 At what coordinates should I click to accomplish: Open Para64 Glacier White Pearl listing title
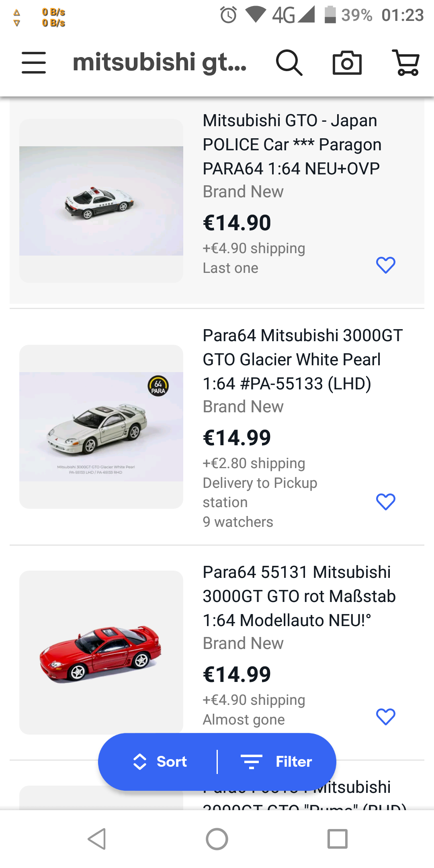click(302, 359)
